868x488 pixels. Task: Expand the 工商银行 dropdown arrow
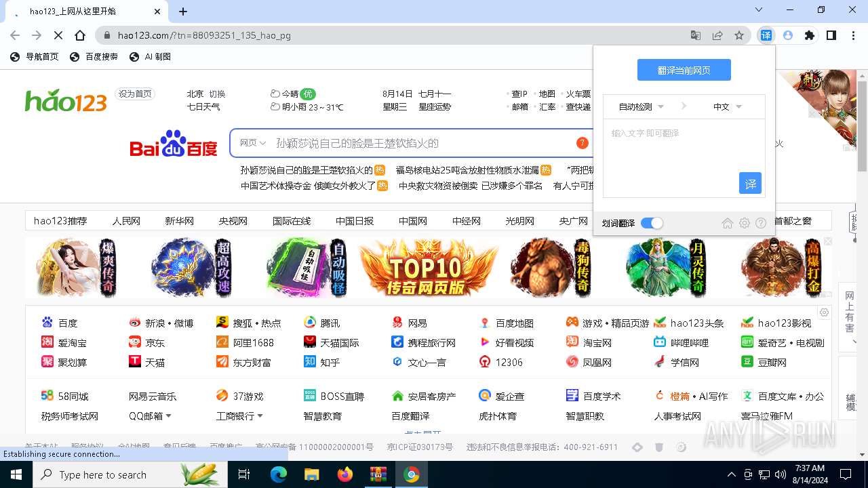point(260,416)
